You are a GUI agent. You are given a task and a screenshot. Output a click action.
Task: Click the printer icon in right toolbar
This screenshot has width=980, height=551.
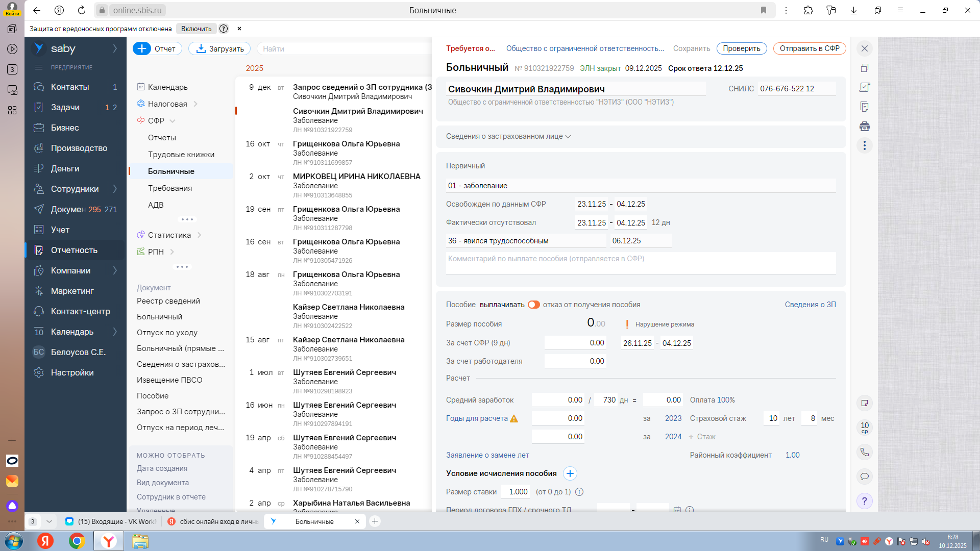click(x=864, y=126)
